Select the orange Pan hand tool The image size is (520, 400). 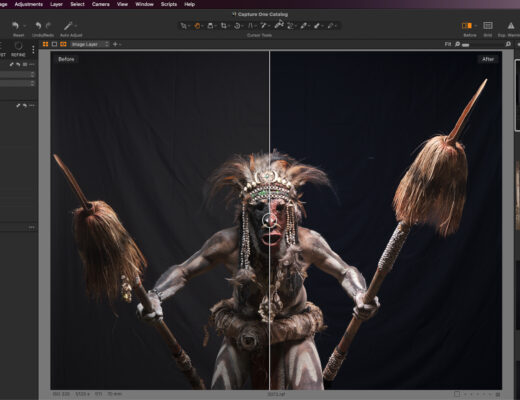197,26
